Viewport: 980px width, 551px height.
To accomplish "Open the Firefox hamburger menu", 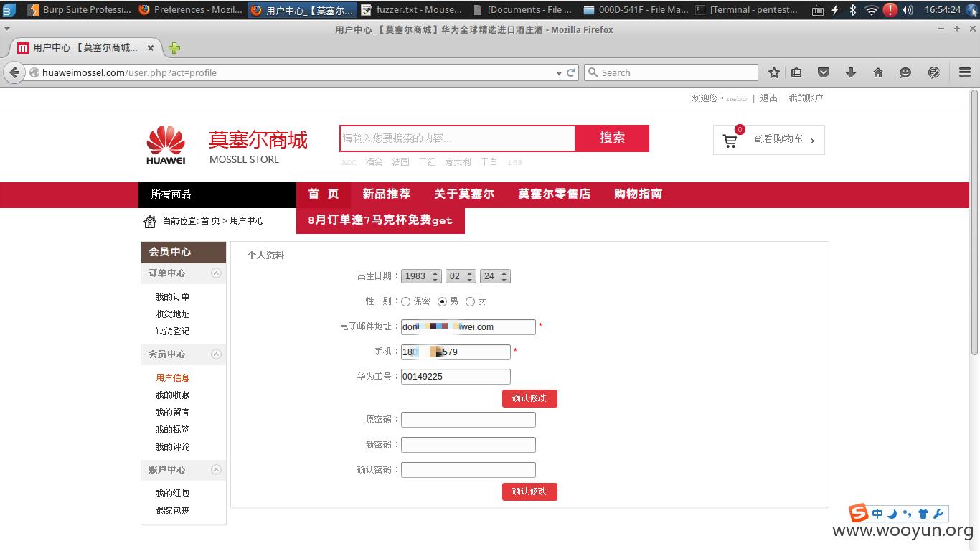I will point(965,72).
